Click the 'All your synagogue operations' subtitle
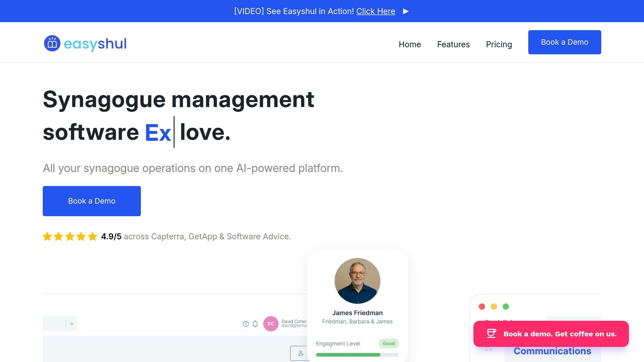 coord(193,168)
